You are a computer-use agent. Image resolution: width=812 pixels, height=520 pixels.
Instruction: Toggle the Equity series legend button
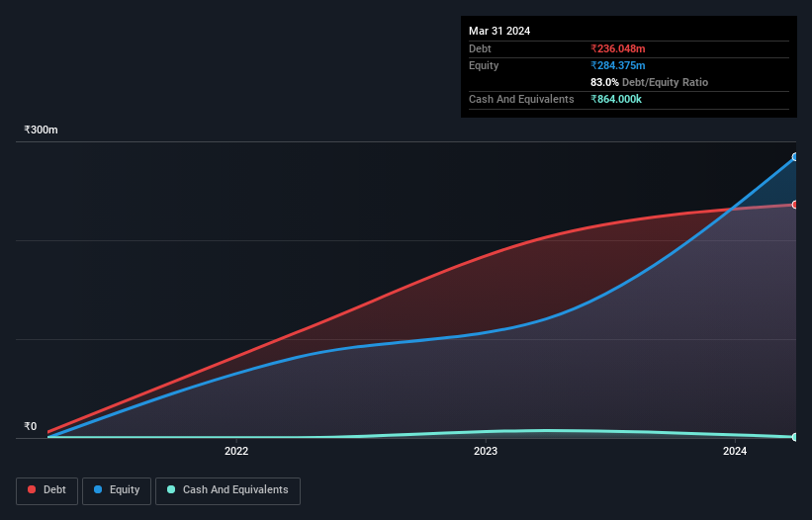pyautogui.click(x=117, y=490)
